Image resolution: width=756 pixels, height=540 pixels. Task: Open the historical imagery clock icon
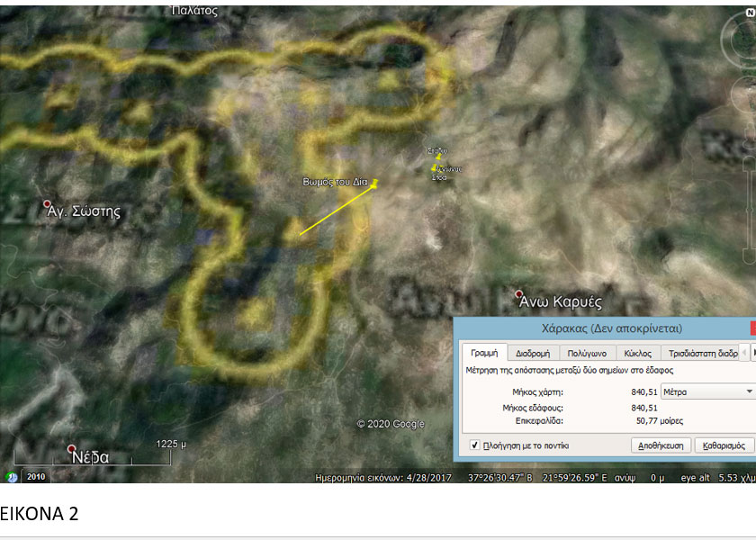(12, 476)
